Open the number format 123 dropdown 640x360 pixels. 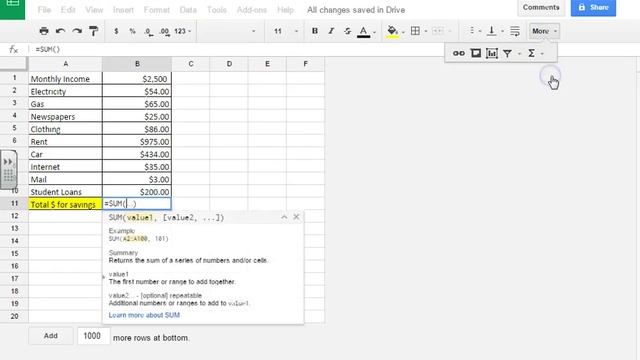click(182, 31)
